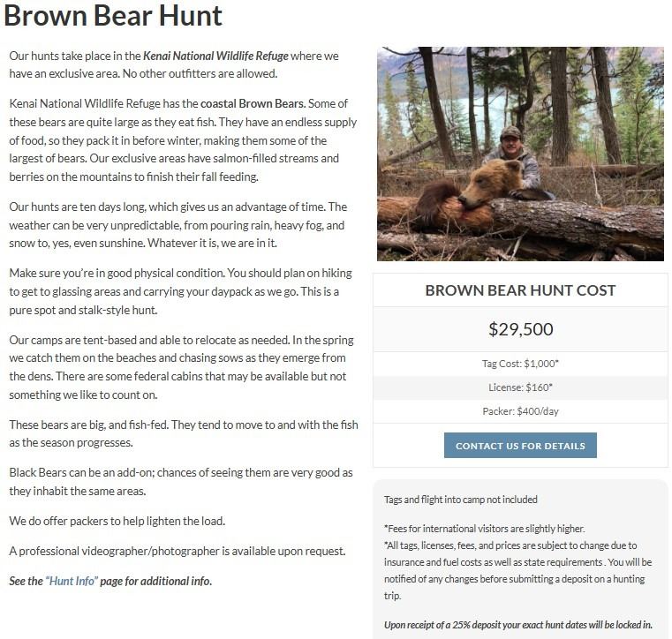Click the paragraph about ten-day hunts
The image size is (672, 639).
pyautogui.click(x=178, y=224)
